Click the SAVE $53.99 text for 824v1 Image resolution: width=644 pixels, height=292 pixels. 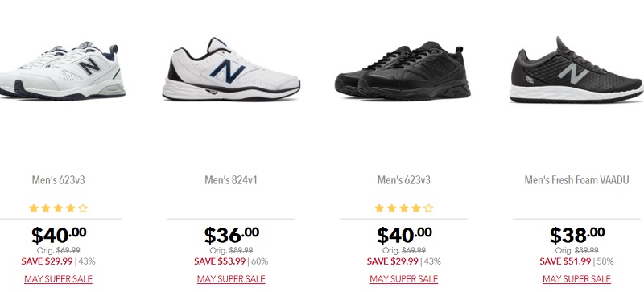(x=220, y=261)
